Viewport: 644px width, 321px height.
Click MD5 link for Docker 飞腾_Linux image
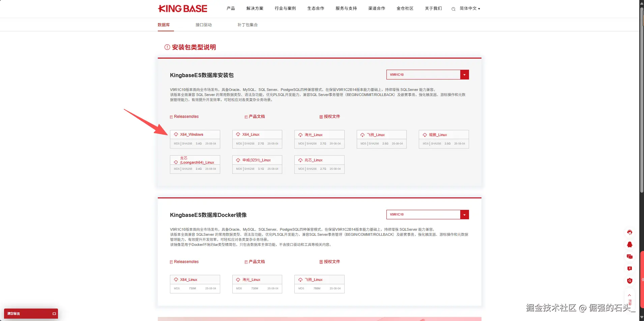301,289
